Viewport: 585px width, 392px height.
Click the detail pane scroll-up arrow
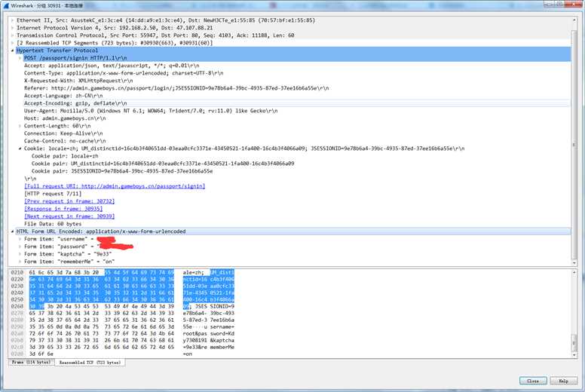[574, 20]
